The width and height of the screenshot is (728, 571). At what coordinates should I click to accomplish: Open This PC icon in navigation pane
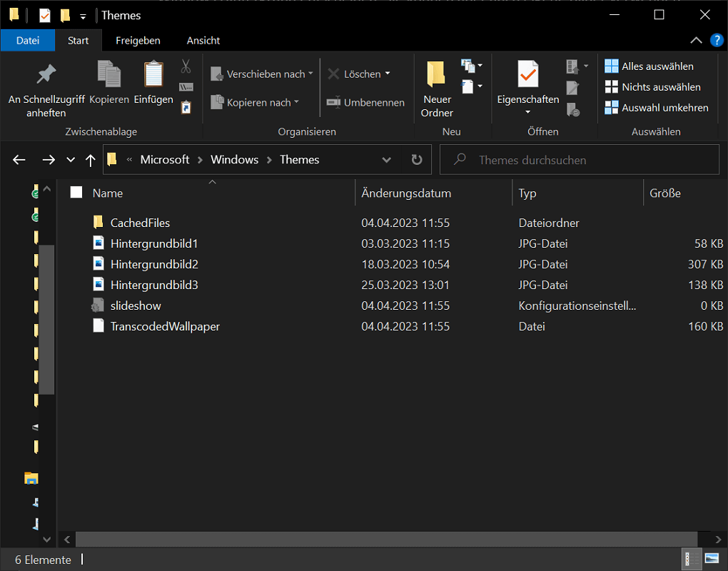[x=31, y=478]
